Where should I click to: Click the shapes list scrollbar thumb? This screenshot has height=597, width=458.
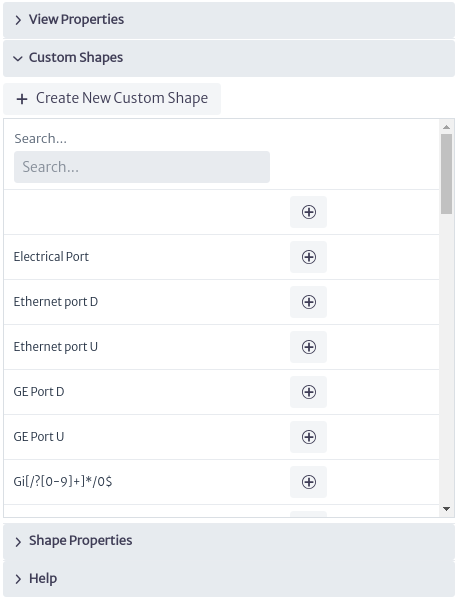pyautogui.click(x=447, y=174)
